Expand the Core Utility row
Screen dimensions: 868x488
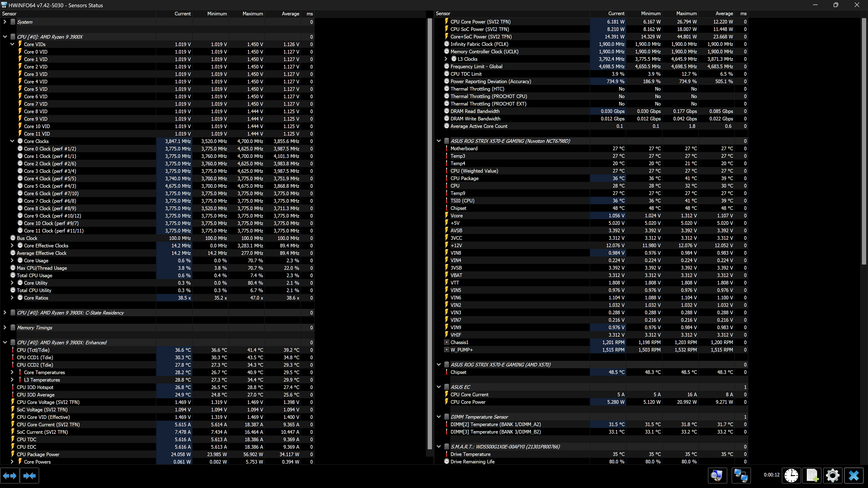12,283
